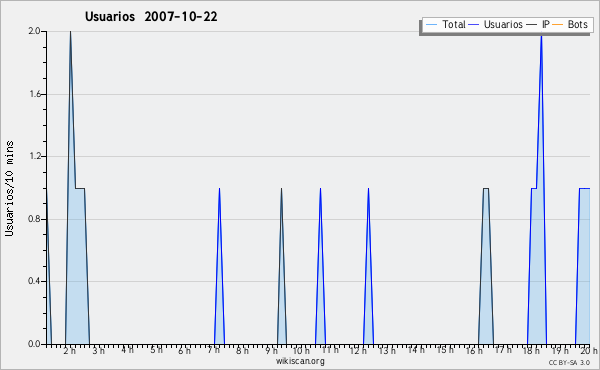Click the '11 h' x-axis label
This screenshot has width=600, height=370.
(330, 350)
